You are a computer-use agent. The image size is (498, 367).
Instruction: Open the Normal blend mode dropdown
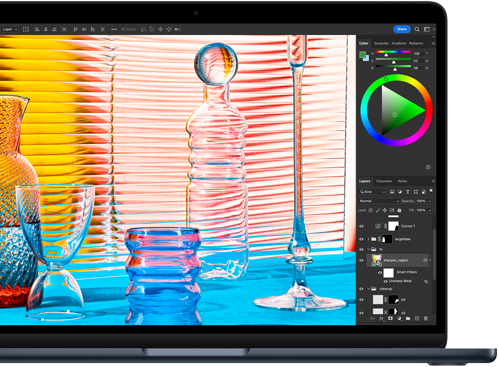379,201
